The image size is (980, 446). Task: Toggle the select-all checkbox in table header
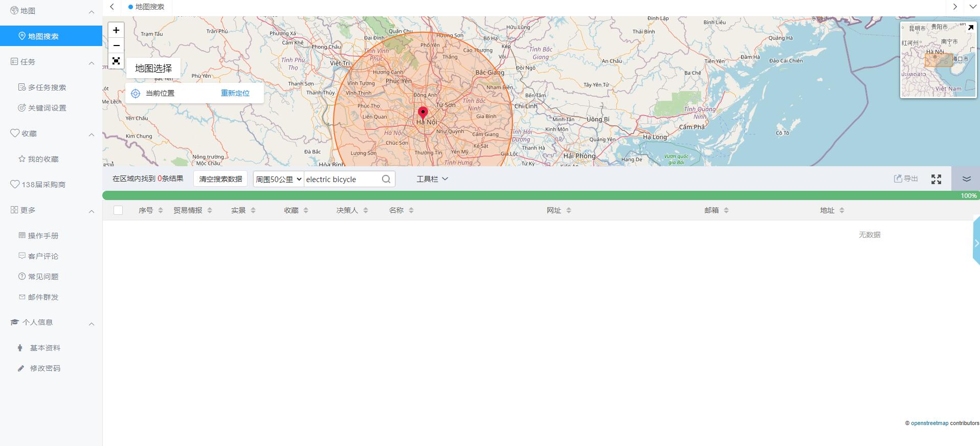118,210
